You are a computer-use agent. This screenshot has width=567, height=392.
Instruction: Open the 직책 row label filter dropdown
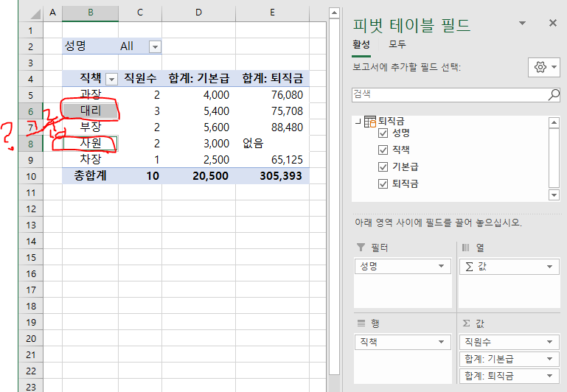pos(112,79)
